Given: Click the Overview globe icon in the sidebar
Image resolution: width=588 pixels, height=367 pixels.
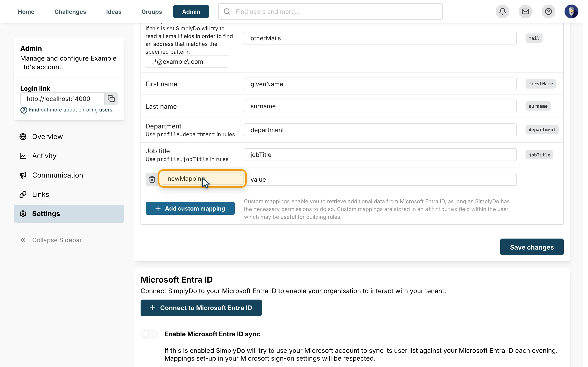Looking at the screenshot, I should (23, 137).
